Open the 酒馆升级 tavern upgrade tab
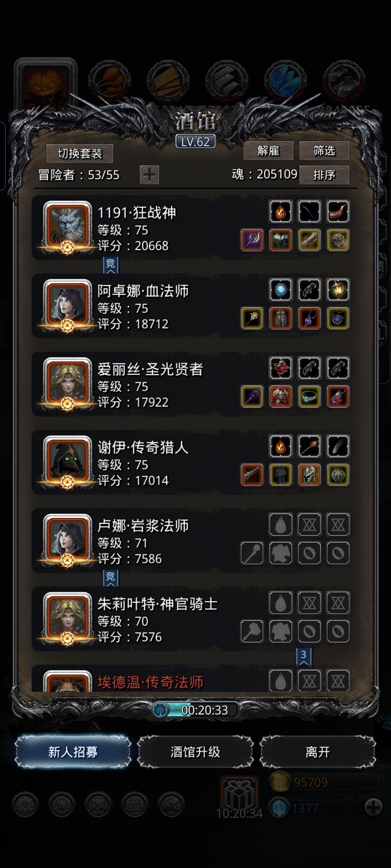 point(195,752)
